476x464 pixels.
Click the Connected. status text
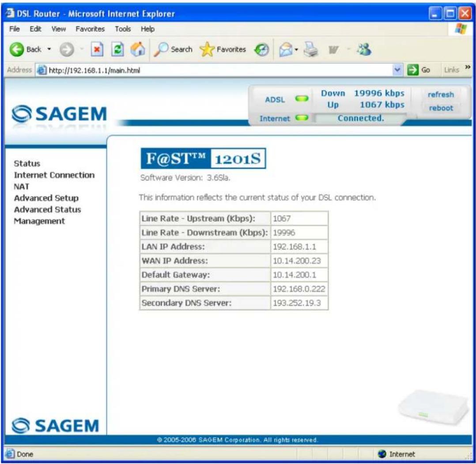point(361,118)
